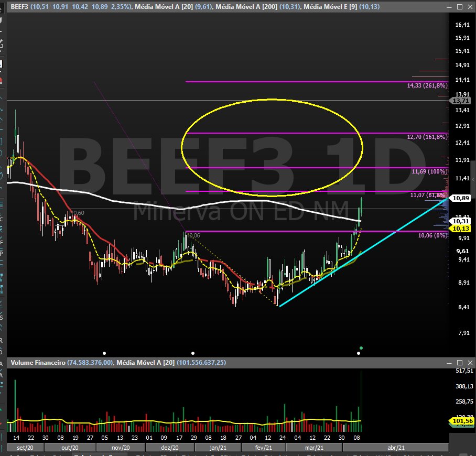Select Média Móvel A [200] indicator label
This screenshot has height=456, width=476.
point(246,7)
